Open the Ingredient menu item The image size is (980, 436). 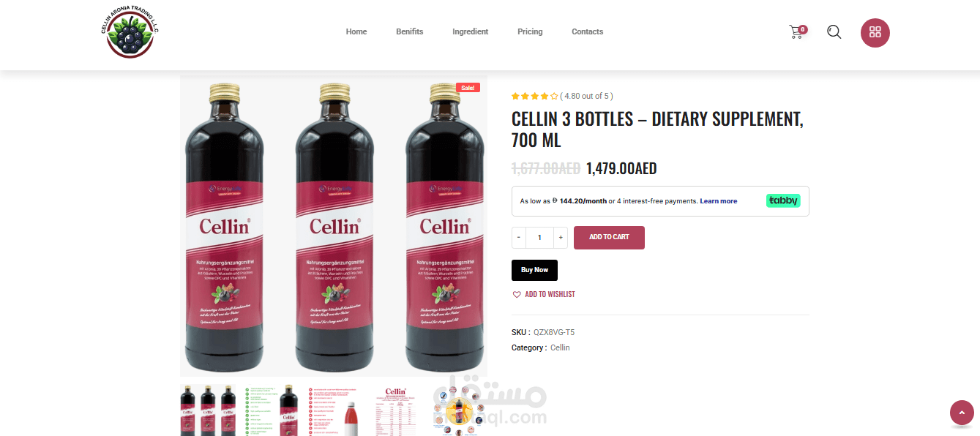470,31
